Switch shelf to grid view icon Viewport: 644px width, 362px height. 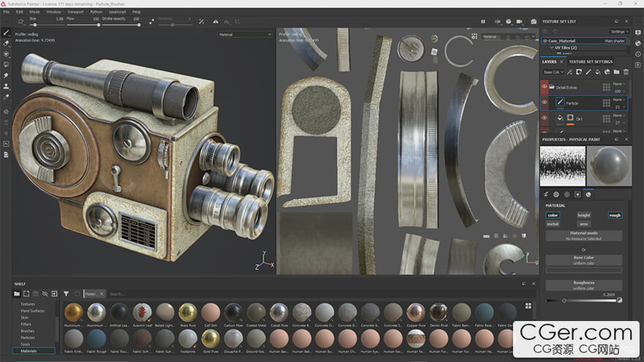[x=528, y=306]
